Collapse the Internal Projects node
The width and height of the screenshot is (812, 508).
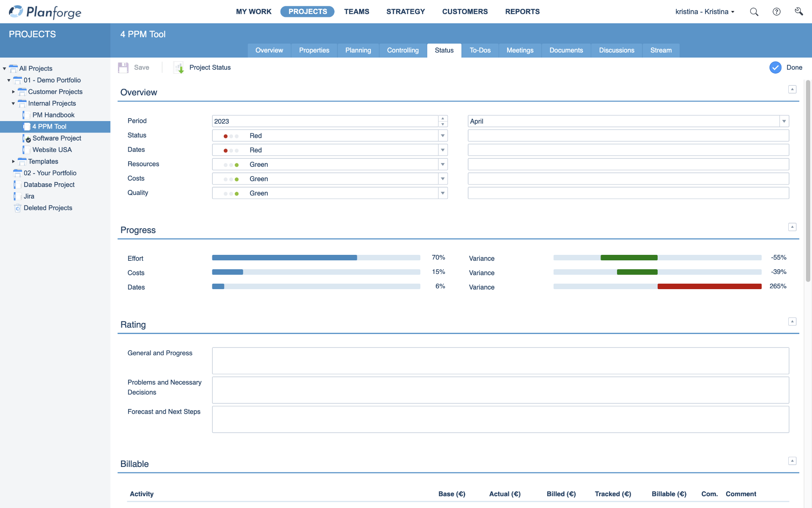pyautogui.click(x=13, y=103)
